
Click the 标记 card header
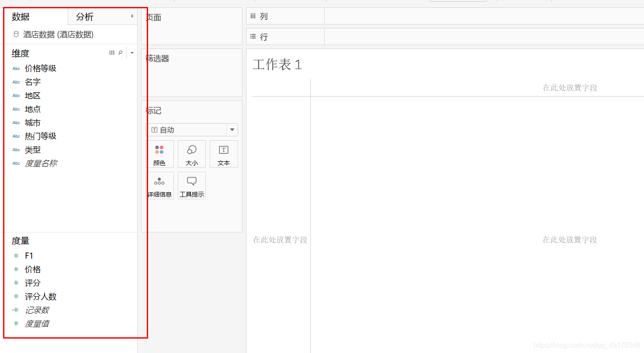pos(153,111)
